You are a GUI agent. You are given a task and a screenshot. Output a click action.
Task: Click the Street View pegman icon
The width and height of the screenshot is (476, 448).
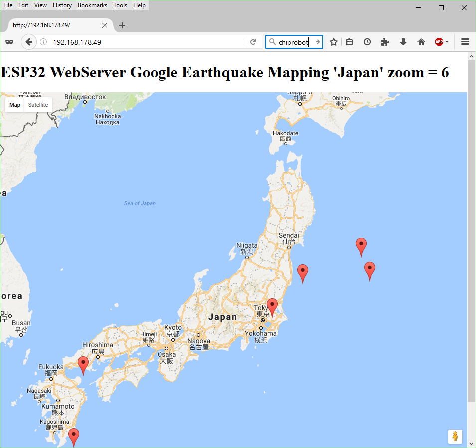coord(455,437)
